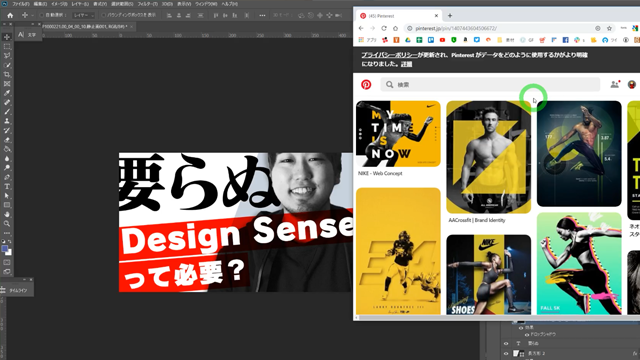640x360 pixels.
Task: Select the Photoshop document tab
Action: 84,27
